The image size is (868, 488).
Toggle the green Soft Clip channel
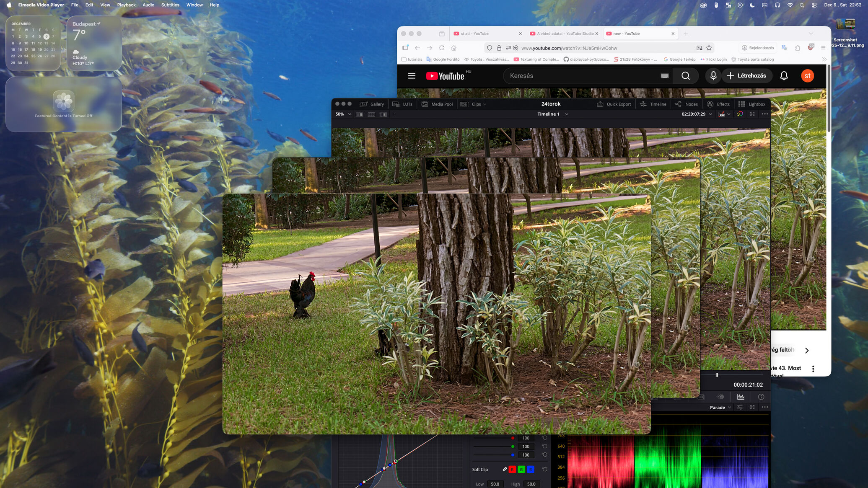coord(521,470)
